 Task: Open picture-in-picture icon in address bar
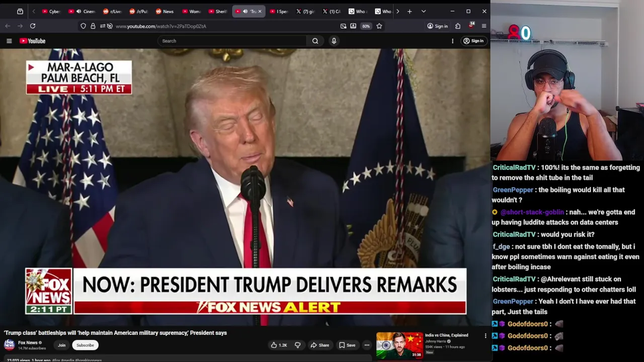pos(343,26)
